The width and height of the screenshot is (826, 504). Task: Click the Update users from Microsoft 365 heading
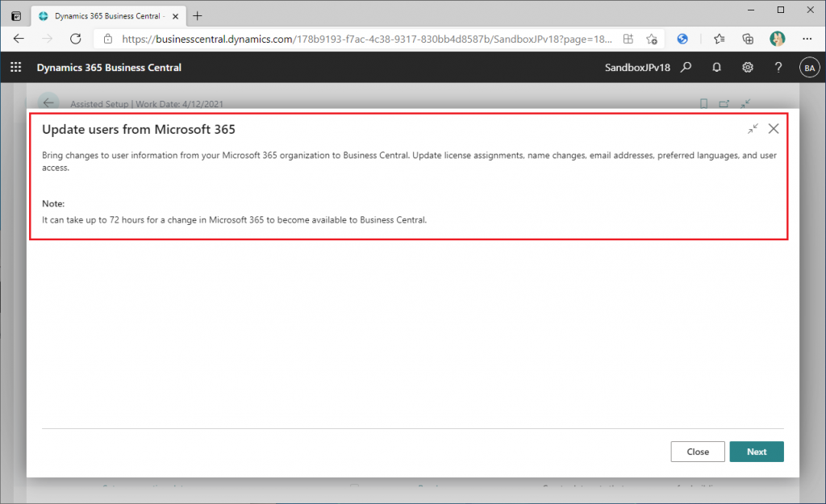(x=139, y=130)
